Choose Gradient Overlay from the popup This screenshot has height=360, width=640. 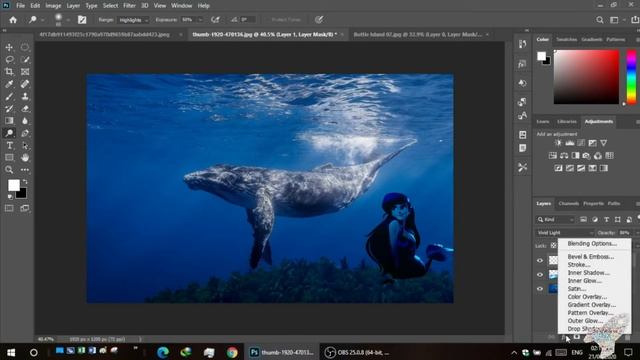click(591, 304)
